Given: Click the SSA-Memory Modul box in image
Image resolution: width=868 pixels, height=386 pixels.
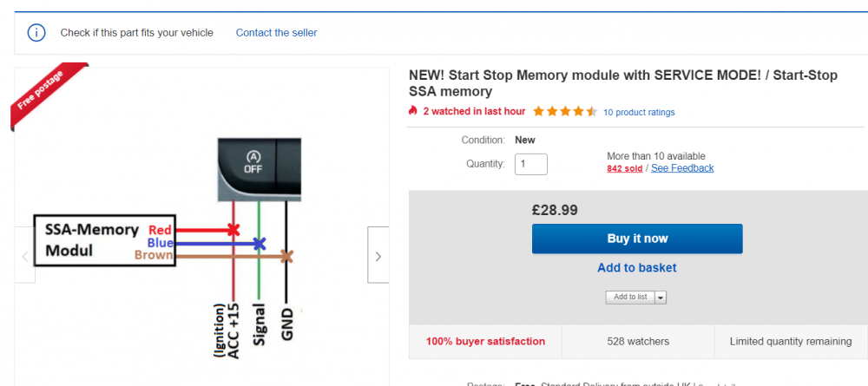Looking at the screenshot, I should [x=105, y=240].
